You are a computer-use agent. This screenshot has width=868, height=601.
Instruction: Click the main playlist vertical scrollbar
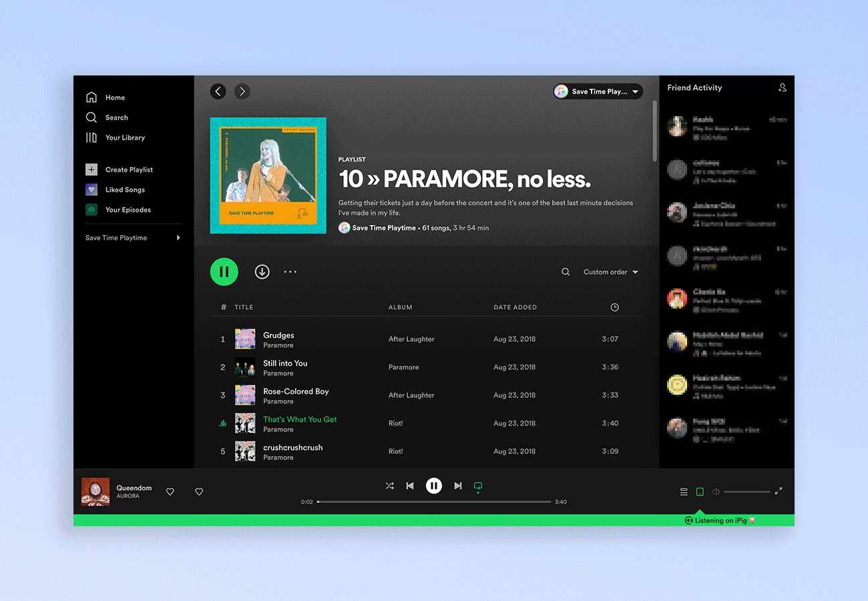coord(654,130)
